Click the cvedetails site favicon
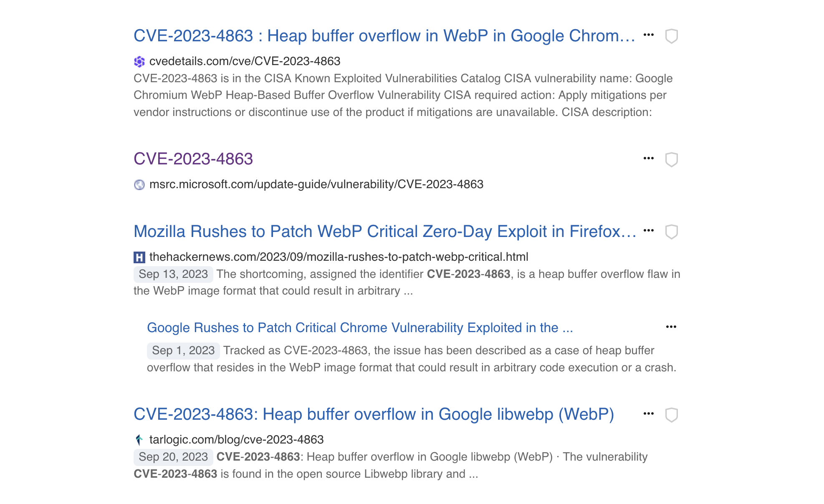 point(139,62)
